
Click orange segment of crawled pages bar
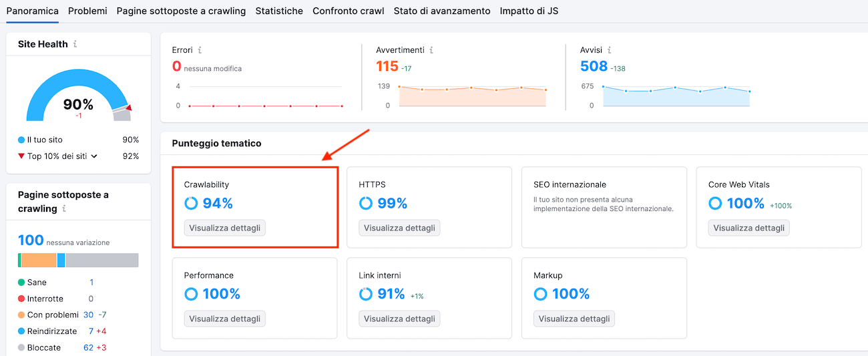coord(39,260)
